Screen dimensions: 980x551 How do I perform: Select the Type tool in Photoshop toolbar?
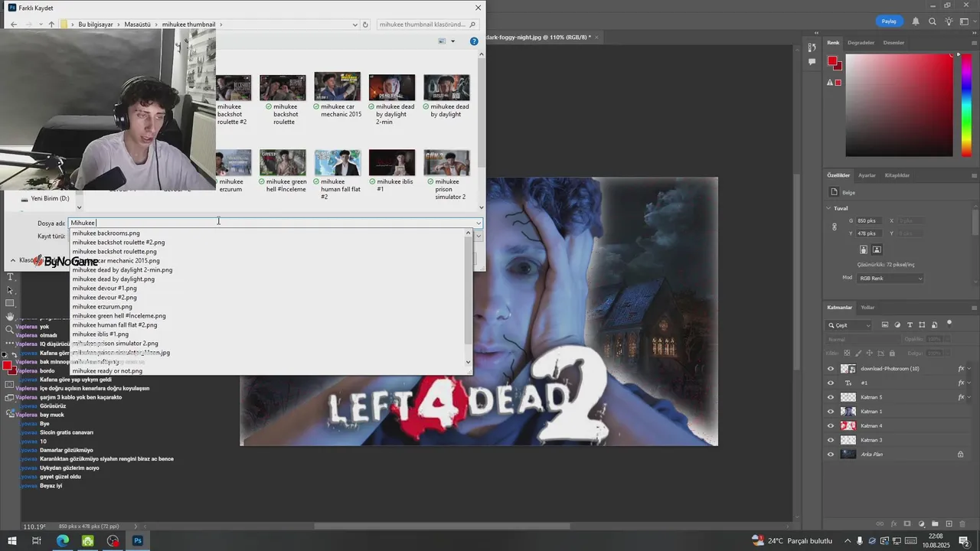(x=10, y=277)
